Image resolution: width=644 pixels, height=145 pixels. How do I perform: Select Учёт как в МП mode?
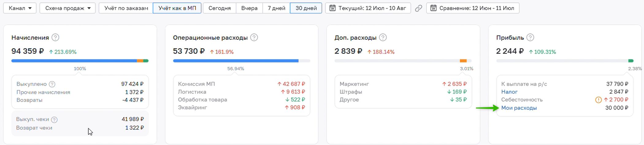point(177,8)
